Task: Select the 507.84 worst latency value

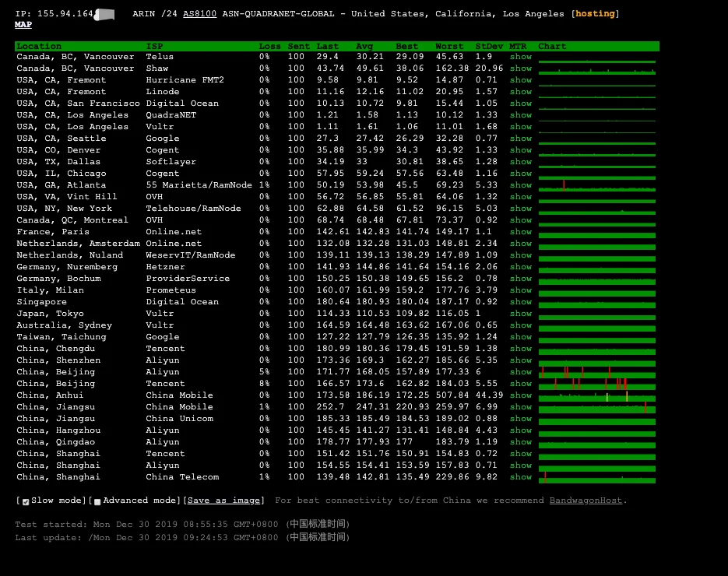Action: [452, 395]
